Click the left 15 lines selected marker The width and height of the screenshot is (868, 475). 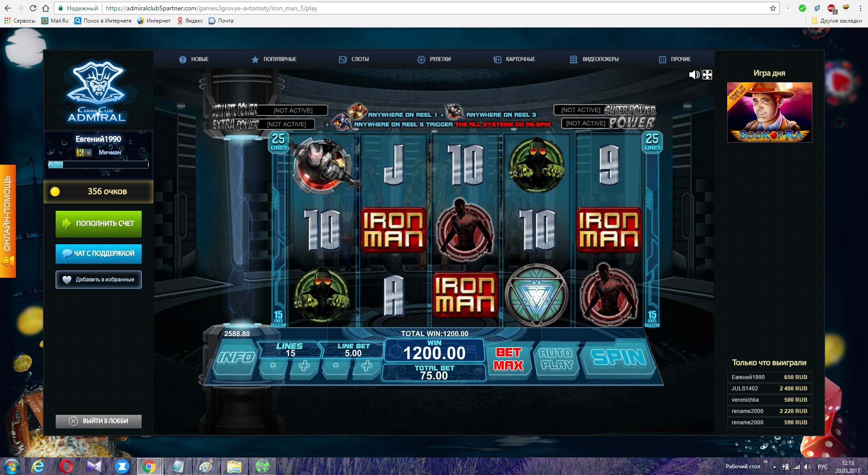coord(278,318)
